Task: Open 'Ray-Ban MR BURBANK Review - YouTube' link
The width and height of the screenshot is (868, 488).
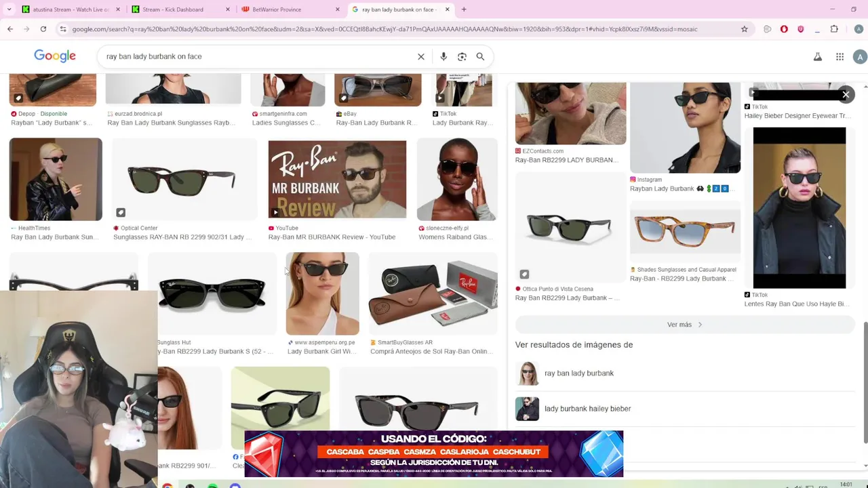Action: coord(332,237)
